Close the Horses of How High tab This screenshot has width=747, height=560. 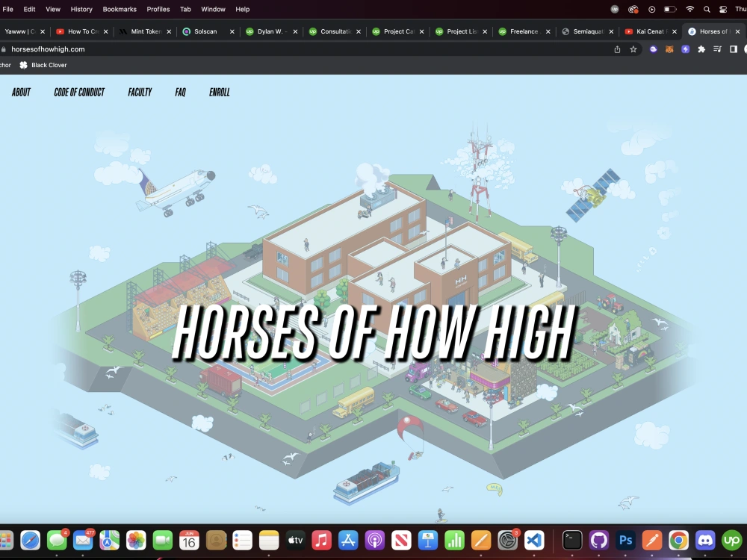pos(737,31)
